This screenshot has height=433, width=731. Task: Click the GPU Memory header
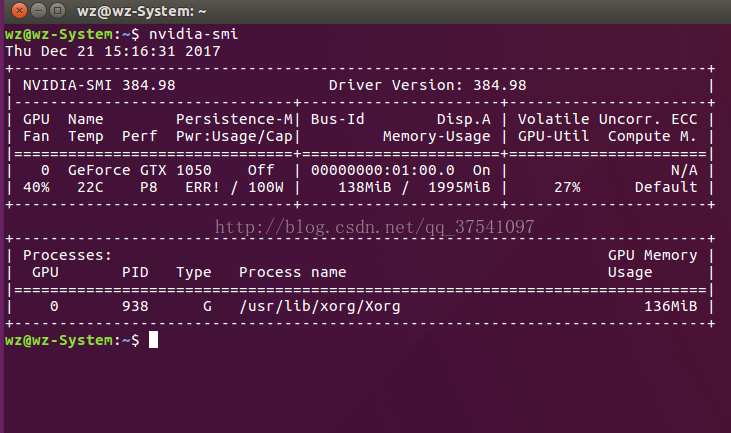pyautogui.click(x=652, y=255)
